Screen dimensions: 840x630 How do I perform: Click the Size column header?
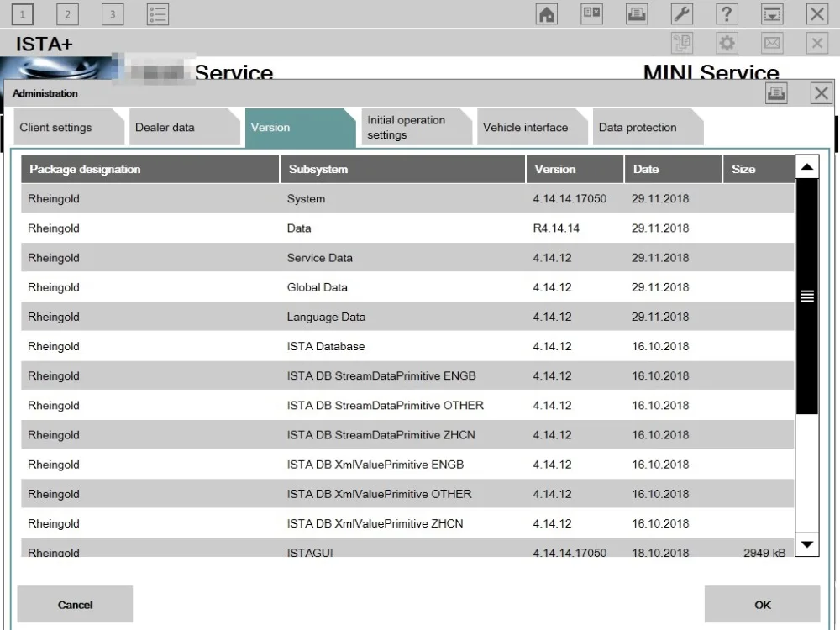pyautogui.click(x=759, y=170)
